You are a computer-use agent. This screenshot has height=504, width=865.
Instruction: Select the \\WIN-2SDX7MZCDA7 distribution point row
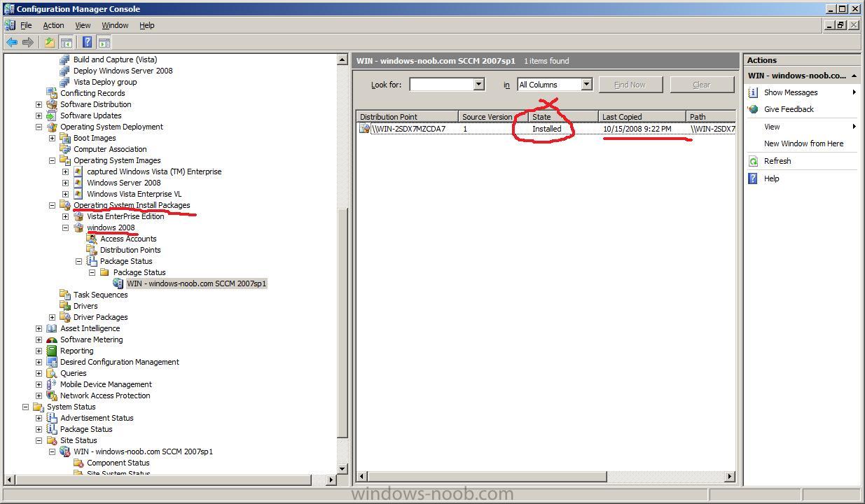tap(546, 129)
